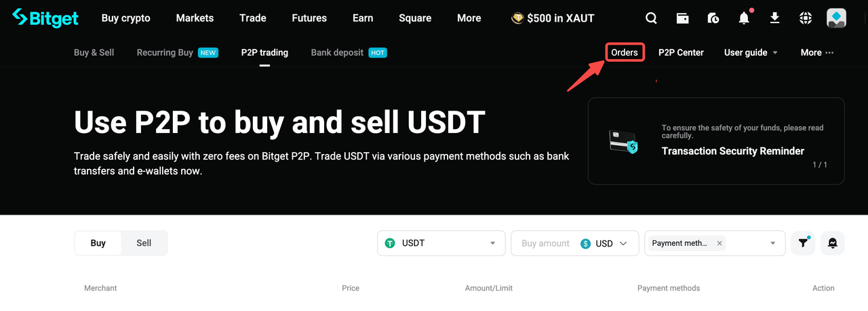
Task: Switch to the Sell toggle
Action: [144, 243]
